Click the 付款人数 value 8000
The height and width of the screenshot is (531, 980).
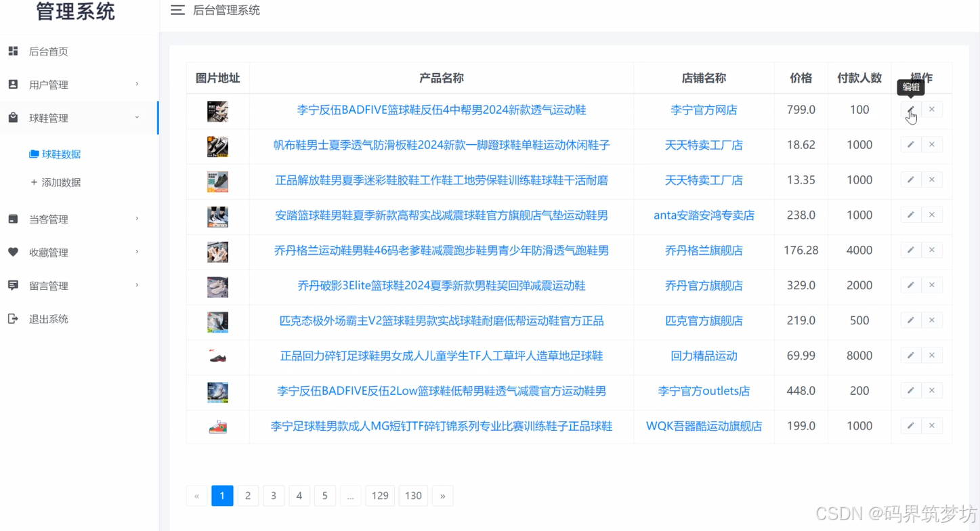tap(859, 356)
